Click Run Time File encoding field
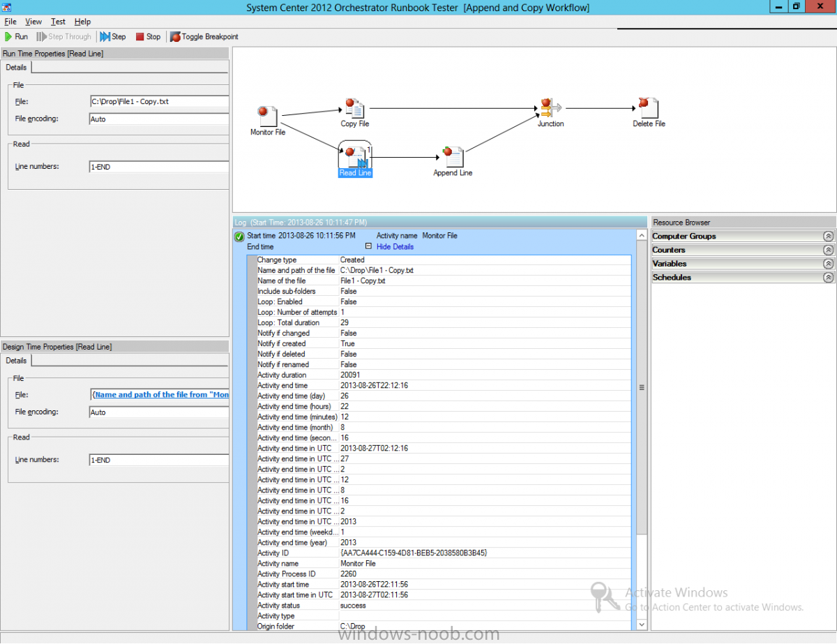This screenshot has height=644, width=837. click(x=159, y=119)
